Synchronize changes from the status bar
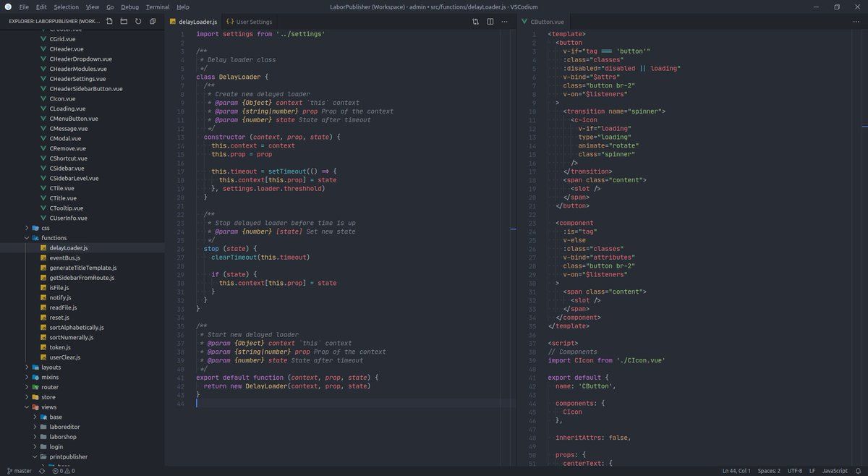The image size is (868, 476). (x=41, y=470)
